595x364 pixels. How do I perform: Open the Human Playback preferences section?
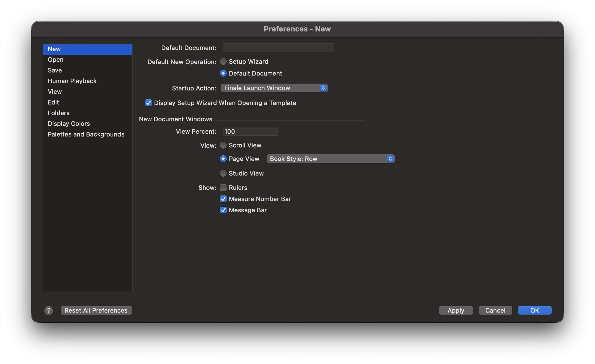tap(72, 81)
